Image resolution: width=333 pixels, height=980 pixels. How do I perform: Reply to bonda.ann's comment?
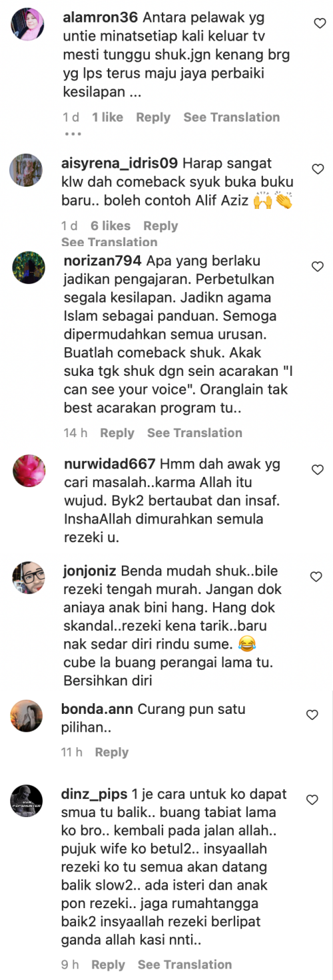[111, 752]
